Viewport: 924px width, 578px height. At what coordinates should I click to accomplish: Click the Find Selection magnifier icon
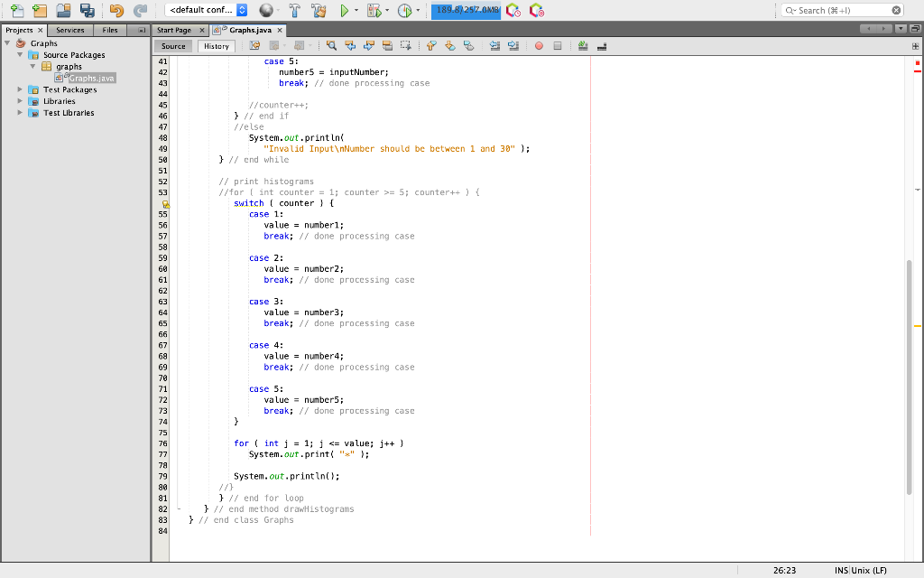point(331,45)
